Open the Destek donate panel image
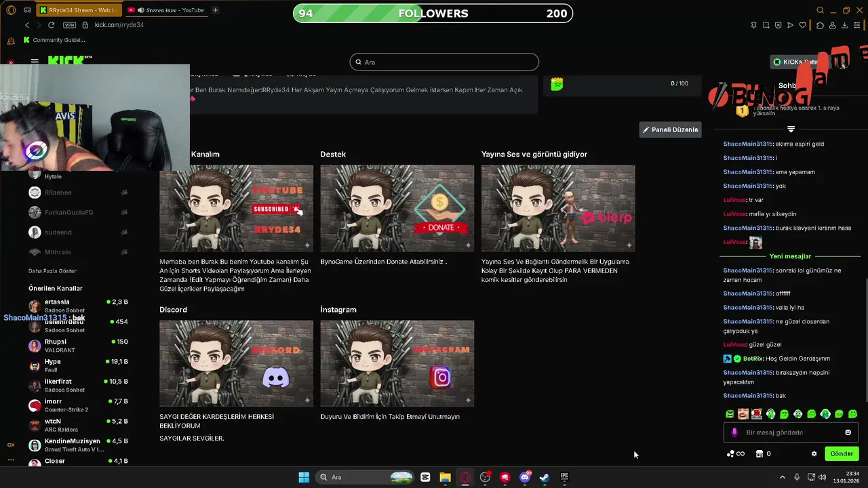 [397, 208]
